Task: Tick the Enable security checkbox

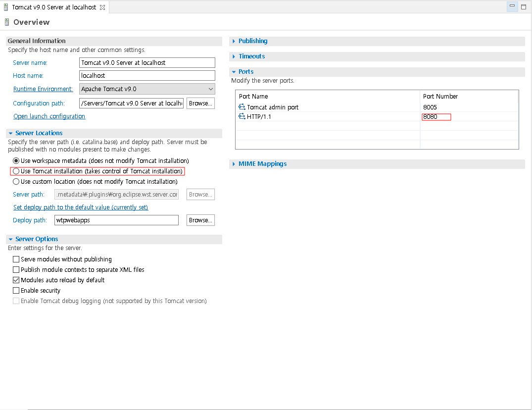Action: click(x=16, y=291)
